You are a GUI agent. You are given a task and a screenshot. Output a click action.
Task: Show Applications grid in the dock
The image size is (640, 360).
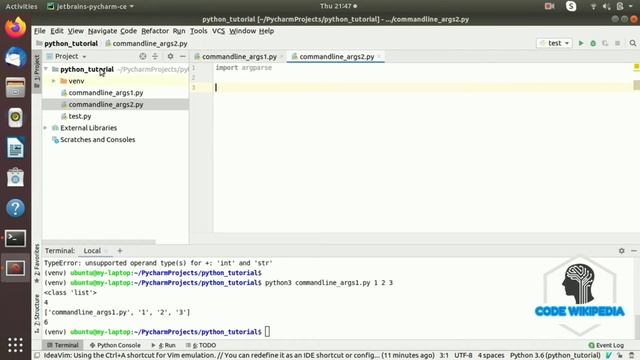pyautogui.click(x=16, y=345)
